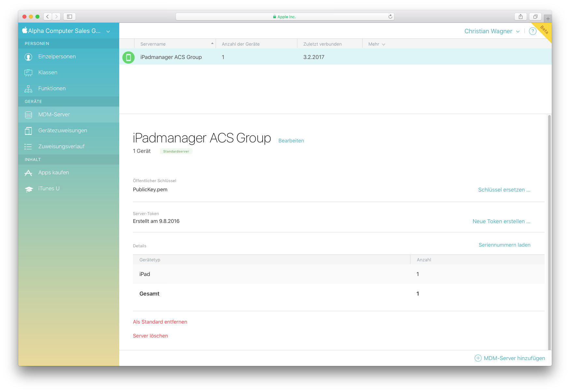Click the MDM-Server database icon
This screenshot has height=392, width=570.
(x=28, y=115)
